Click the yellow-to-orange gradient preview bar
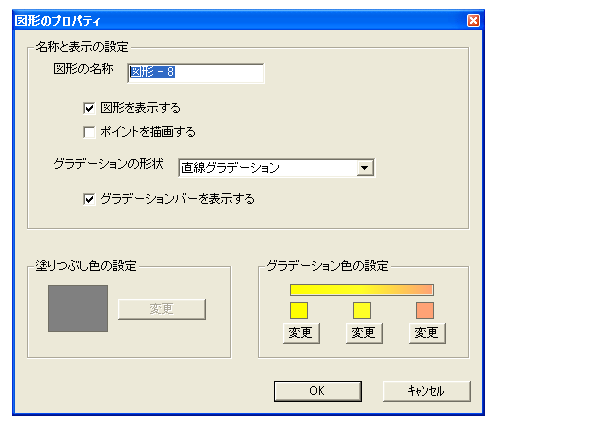597x427 pixels. pyautogui.click(x=362, y=290)
